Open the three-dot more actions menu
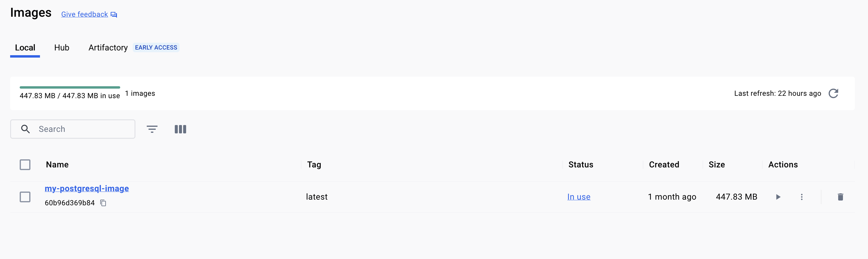This screenshot has height=259, width=868. (801, 197)
